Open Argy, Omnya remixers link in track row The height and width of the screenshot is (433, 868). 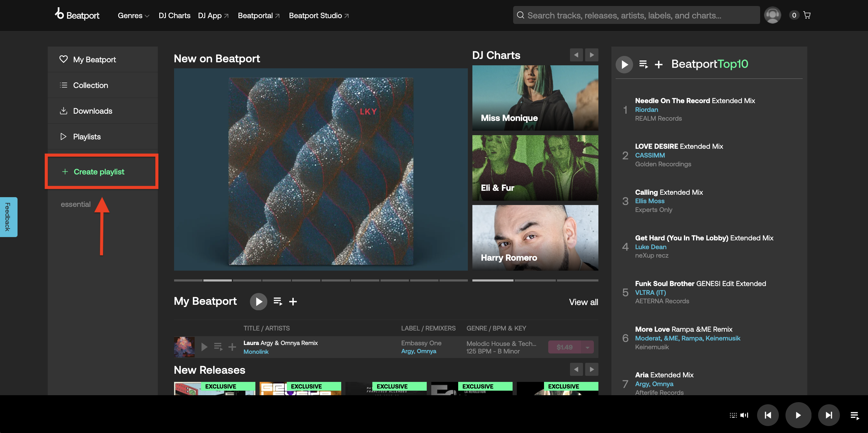click(x=419, y=351)
